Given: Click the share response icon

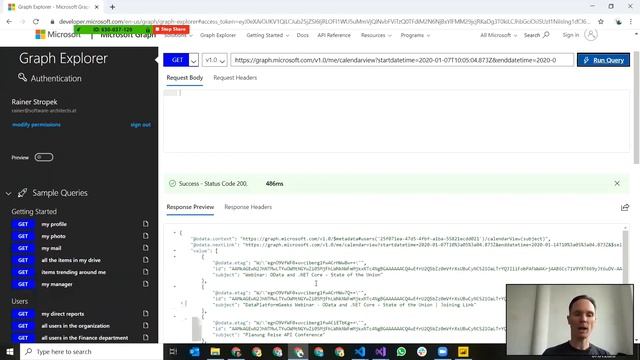Looking at the screenshot, I should click(x=624, y=207).
